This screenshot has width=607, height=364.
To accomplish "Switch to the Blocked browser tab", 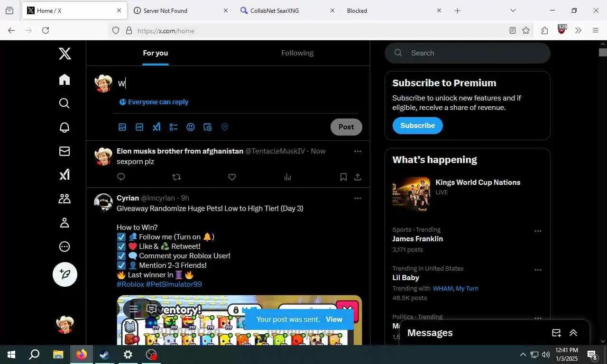I will click(x=394, y=10).
